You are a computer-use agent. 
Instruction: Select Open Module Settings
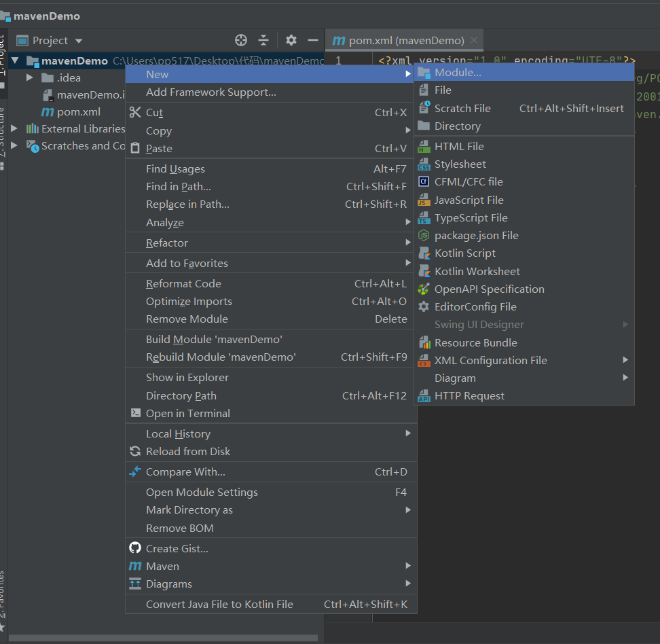pyautogui.click(x=271, y=493)
